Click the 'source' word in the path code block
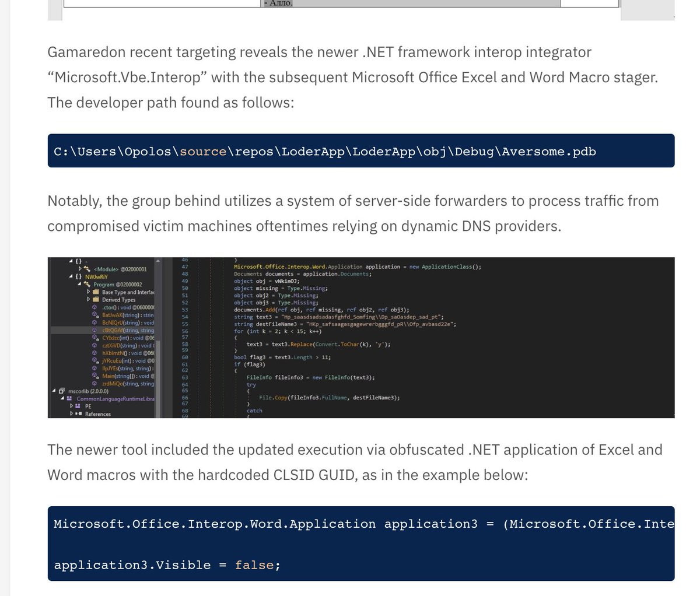This screenshot has height=596, width=700. (203, 152)
